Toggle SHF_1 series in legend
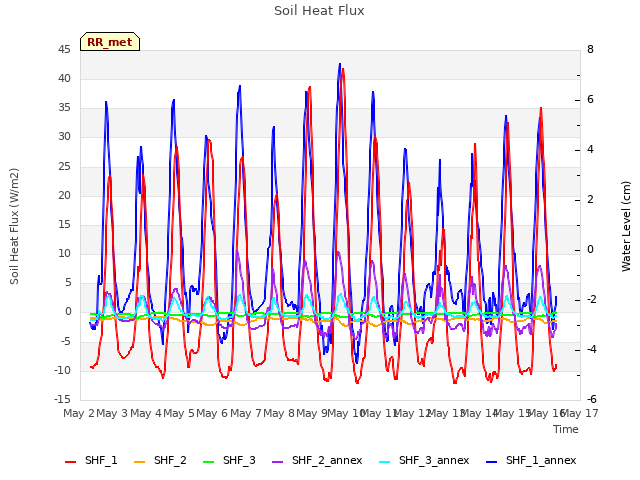The width and height of the screenshot is (640, 480). (91, 460)
